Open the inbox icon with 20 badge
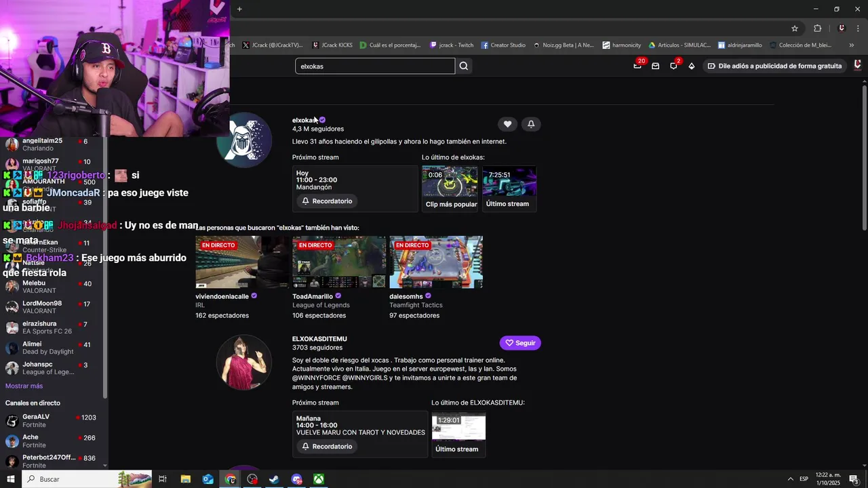The width and height of the screenshot is (868, 488). (x=637, y=66)
